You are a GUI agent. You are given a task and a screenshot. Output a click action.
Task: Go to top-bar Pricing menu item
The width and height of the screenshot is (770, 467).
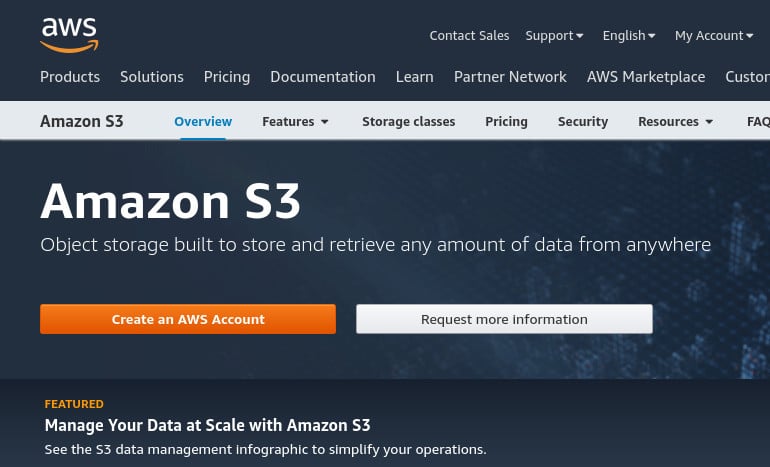pyautogui.click(x=227, y=77)
